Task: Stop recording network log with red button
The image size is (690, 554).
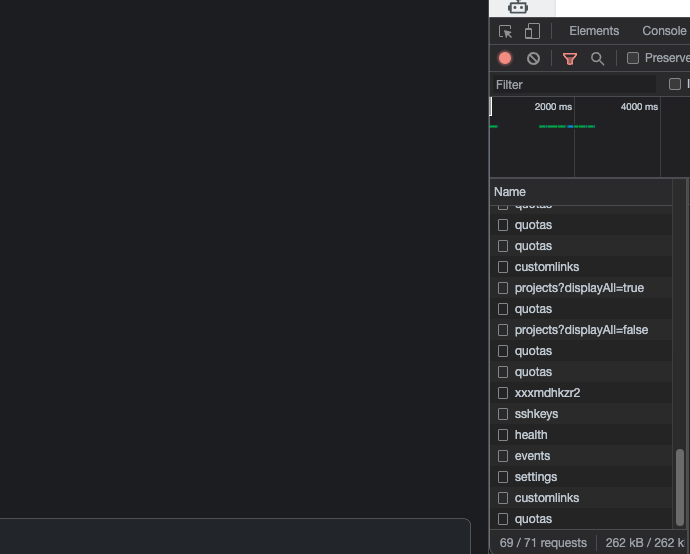Action: 505,59
